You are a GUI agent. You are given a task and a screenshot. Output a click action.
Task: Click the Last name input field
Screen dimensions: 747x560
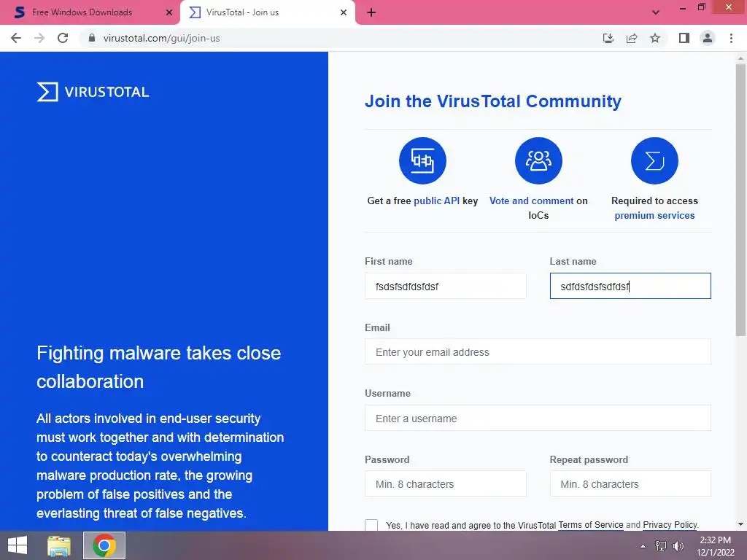(630, 286)
